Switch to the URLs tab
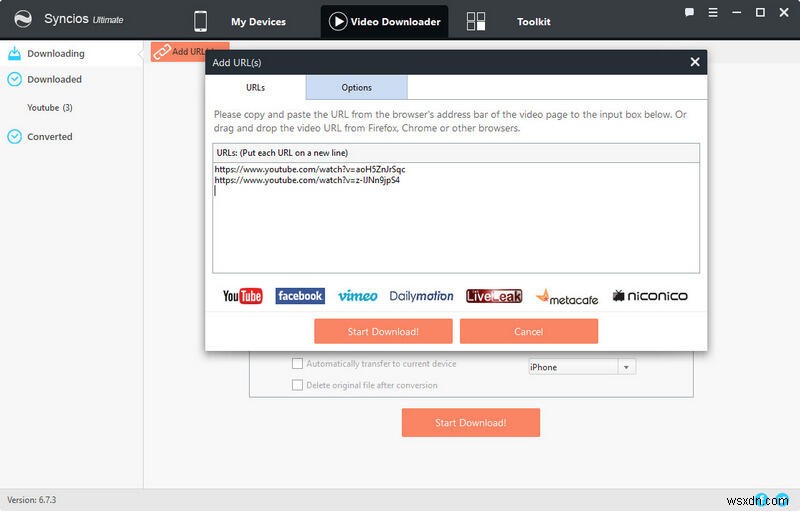Viewport: 800px width, 511px height. (256, 87)
